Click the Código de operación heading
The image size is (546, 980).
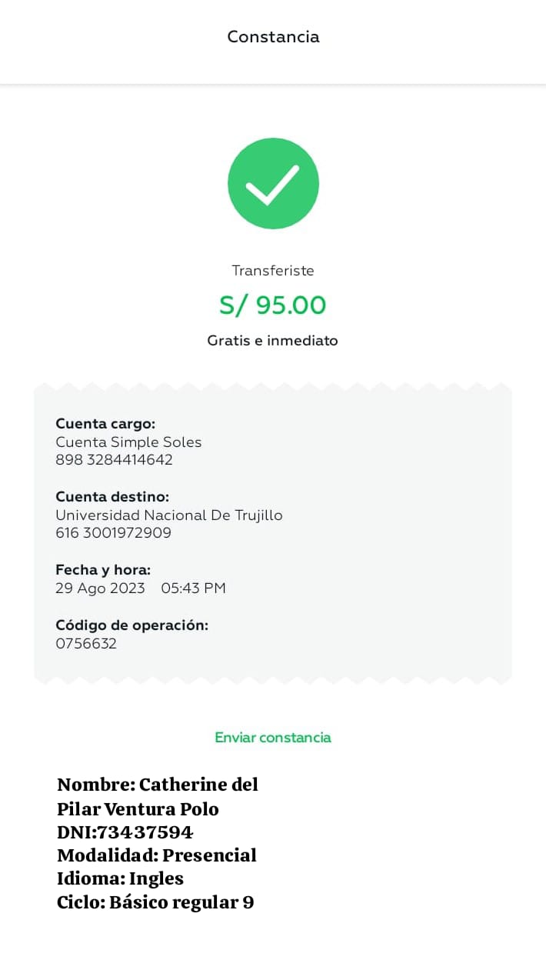[x=132, y=625]
